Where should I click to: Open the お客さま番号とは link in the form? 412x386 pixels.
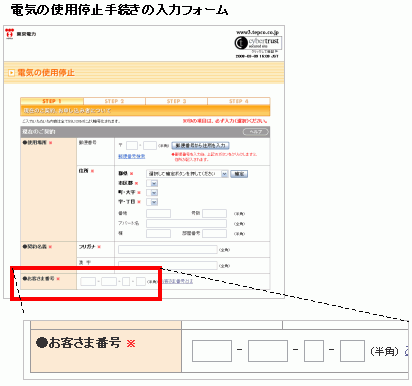[177, 281]
